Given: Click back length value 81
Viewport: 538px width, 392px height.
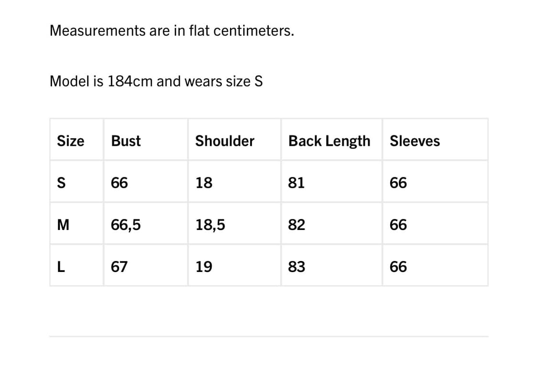Looking at the screenshot, I should [x=296, y=183].
